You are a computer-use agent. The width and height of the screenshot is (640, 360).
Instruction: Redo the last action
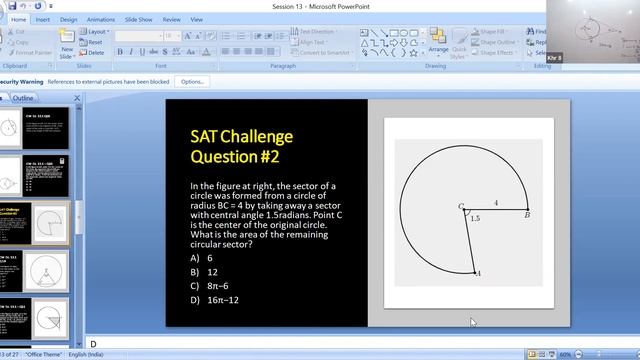pyautogui.click(x=38, y=6)
